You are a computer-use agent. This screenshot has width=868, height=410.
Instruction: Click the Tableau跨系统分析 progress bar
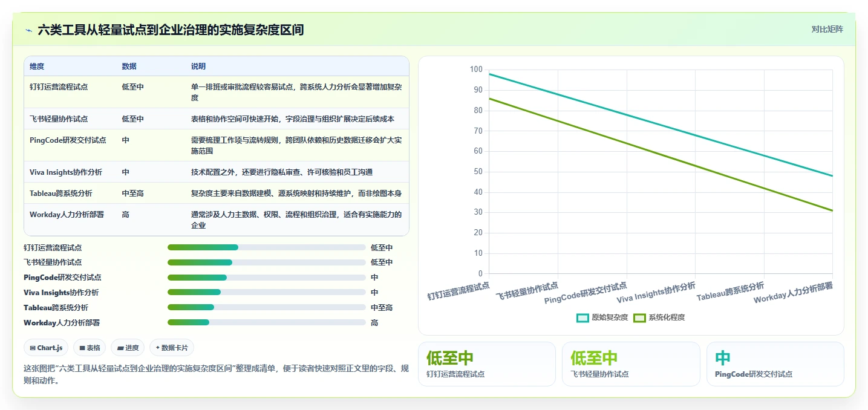coord(267,308)
